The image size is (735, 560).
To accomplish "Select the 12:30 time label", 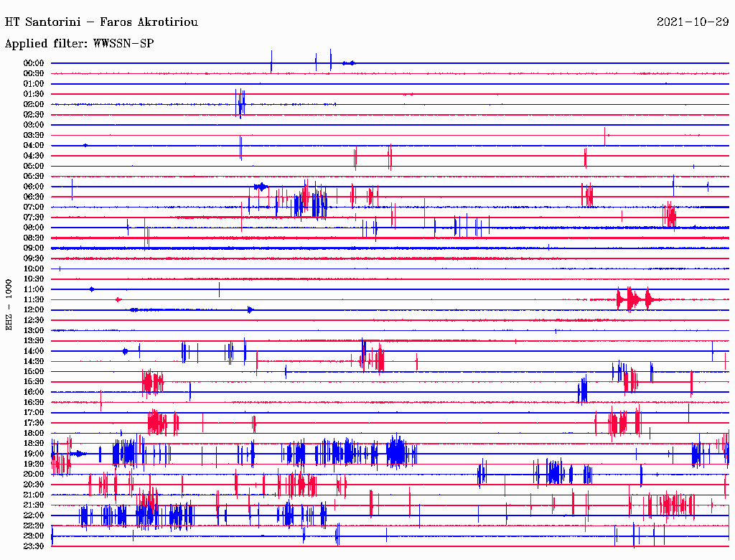I will (34, 320).
